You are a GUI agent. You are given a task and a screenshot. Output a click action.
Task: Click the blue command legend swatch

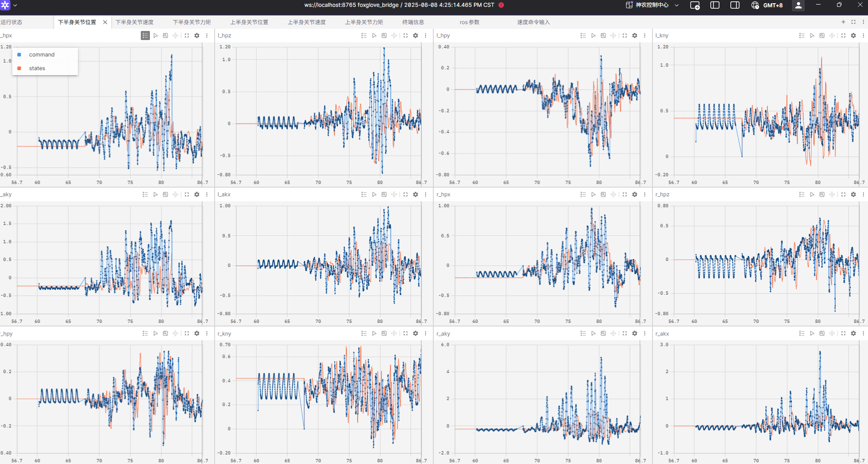click(19, 55)
